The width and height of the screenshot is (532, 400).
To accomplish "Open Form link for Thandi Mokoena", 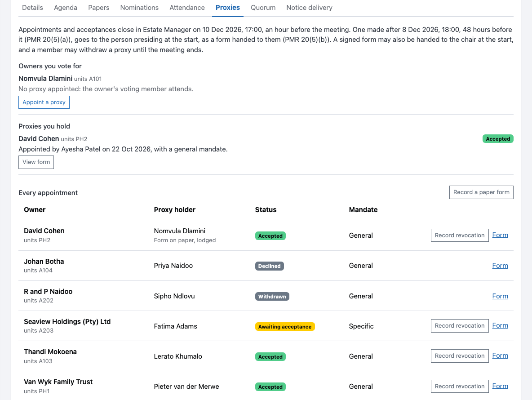I will 500,356.
